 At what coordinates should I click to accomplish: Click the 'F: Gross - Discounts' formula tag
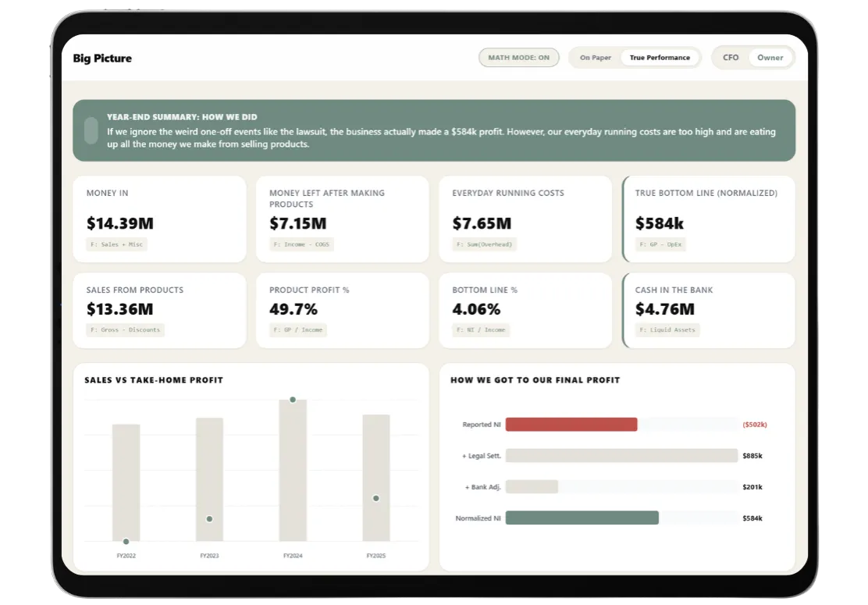click(125, 330)
